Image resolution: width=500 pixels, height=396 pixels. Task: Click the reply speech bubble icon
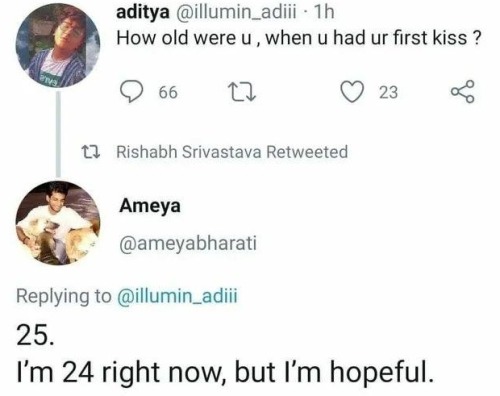point(132,92)
